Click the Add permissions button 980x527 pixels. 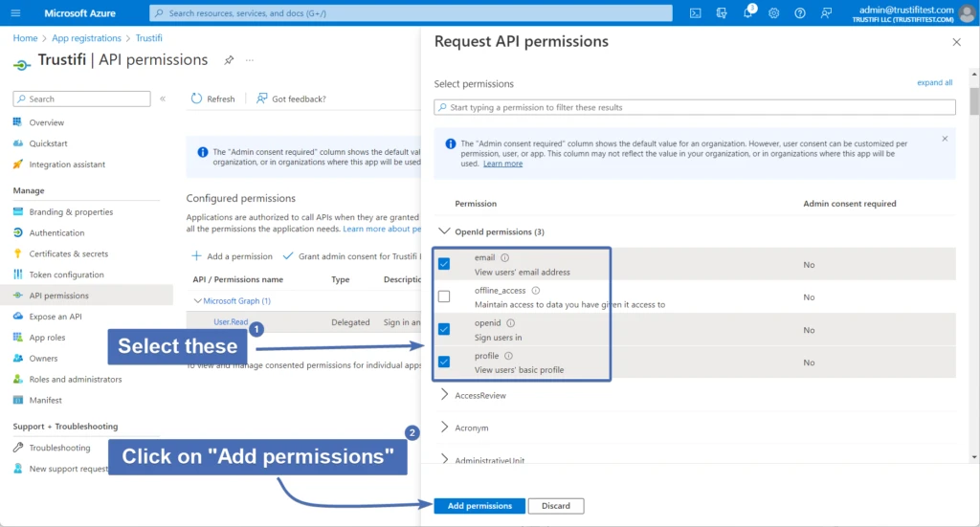(x=479, y=506)
